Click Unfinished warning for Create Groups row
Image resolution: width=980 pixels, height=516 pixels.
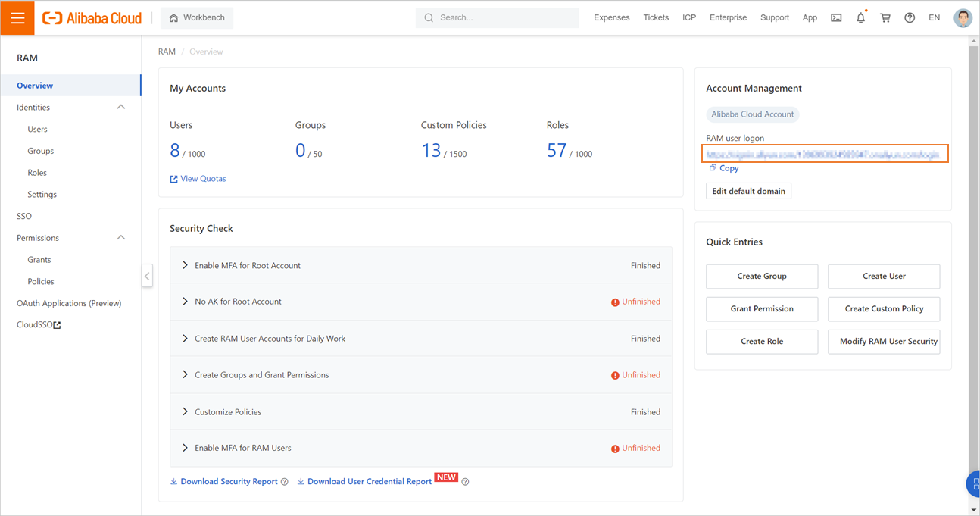(635, 375)
